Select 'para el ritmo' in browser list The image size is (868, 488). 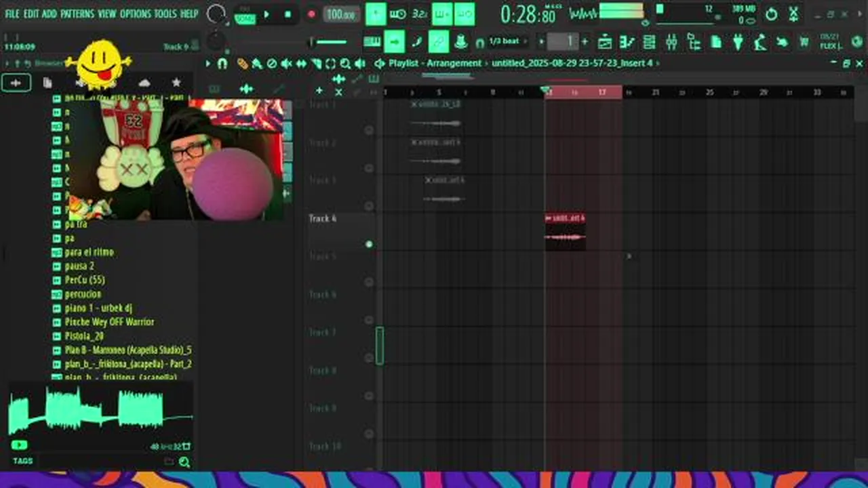(90, 251)
